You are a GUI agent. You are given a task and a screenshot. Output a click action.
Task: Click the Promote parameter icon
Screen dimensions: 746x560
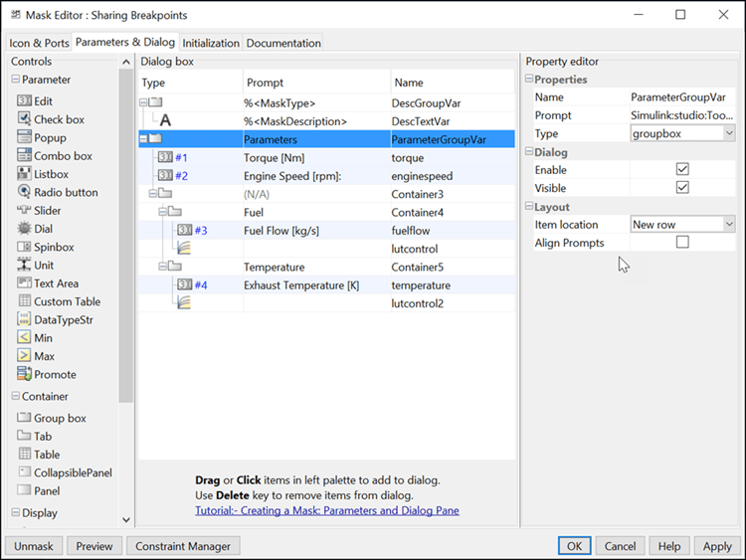click(24, 374)
